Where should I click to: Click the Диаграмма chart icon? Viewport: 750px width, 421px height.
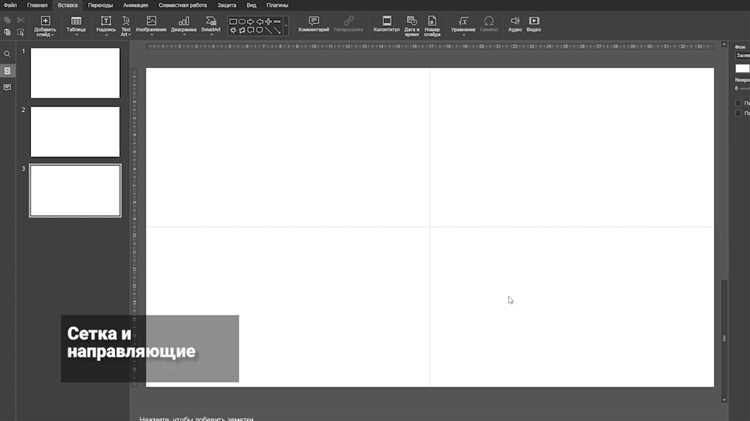click(184, 24)
